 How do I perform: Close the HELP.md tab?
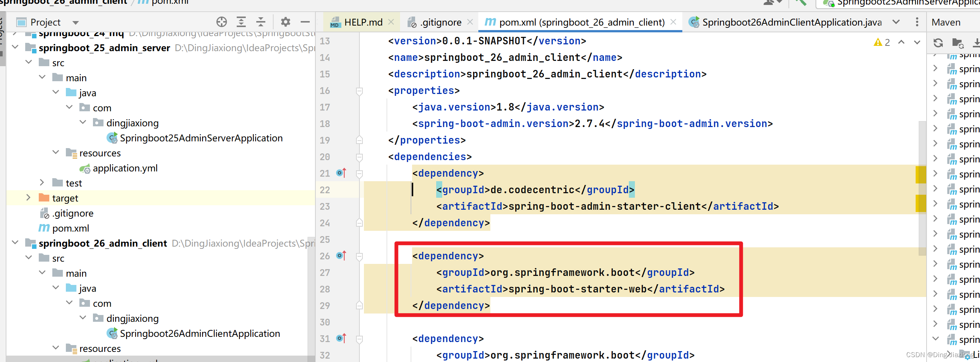(391, 22)
